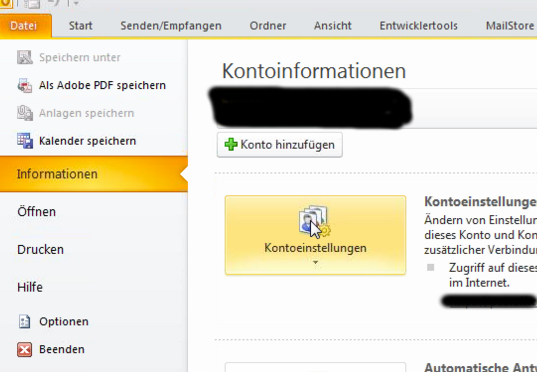Click the 'im Internet.' text line
537x372 pixels.
click(479, 283)
